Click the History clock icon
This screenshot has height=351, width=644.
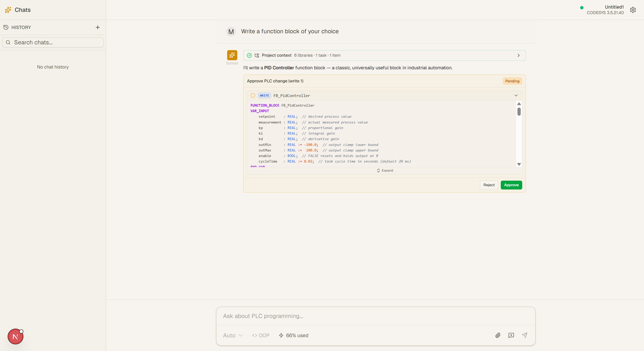[x=6, y=27]
